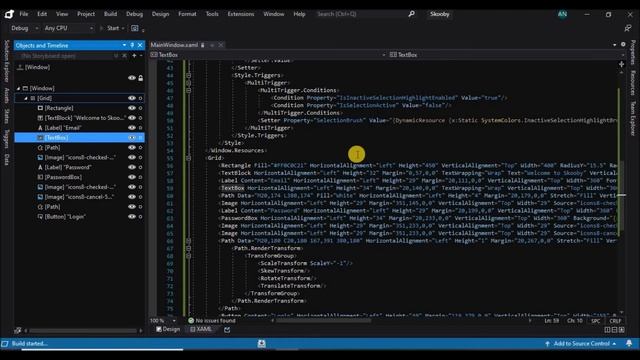
Task: Switch to the Design tab
Action: click(x=168, y=329)
